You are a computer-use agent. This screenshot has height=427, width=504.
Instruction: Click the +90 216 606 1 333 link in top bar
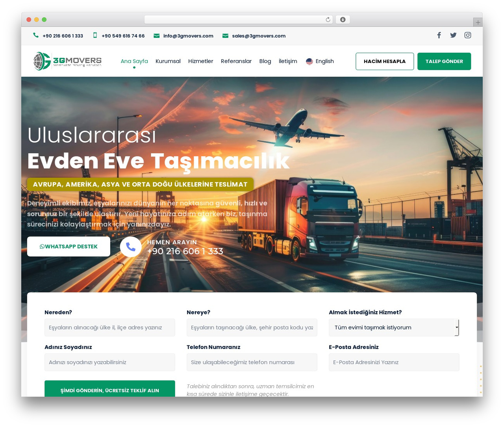[63, 36]
